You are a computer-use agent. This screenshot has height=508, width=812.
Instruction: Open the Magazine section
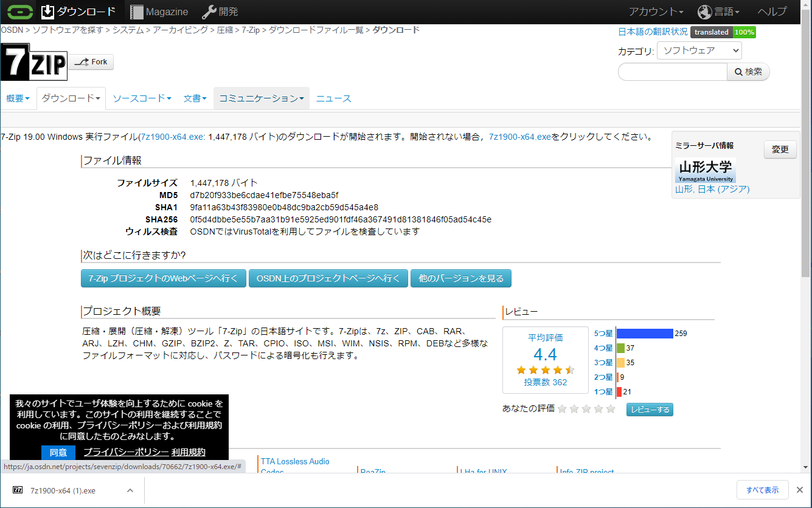click(159, 12)
